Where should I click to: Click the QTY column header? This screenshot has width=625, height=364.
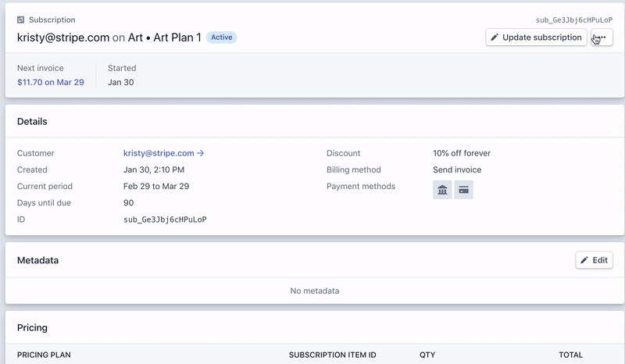[427, 355]
